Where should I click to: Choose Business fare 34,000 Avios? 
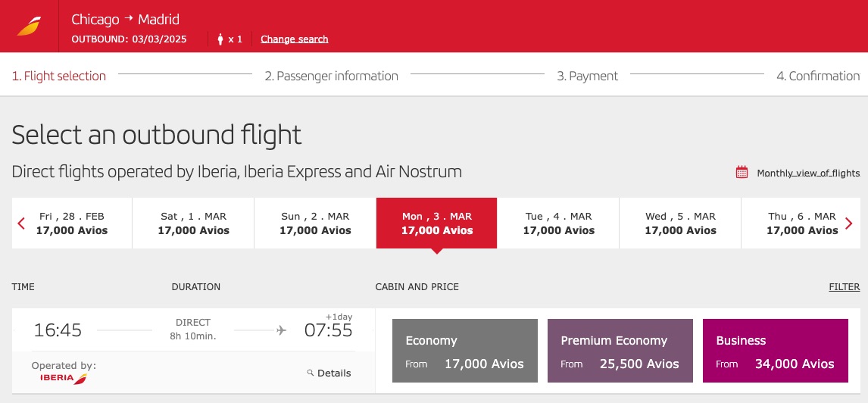775,351
